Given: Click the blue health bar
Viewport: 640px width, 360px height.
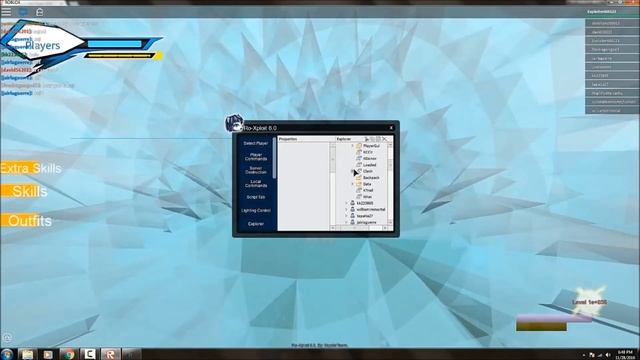Looking at the screenshot, I should coord(115,44).
